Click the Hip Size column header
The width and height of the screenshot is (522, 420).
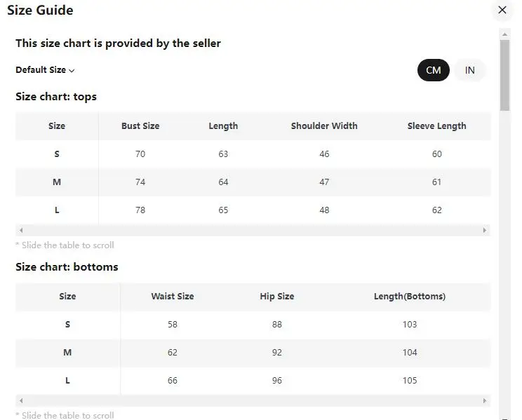(276, 297)
